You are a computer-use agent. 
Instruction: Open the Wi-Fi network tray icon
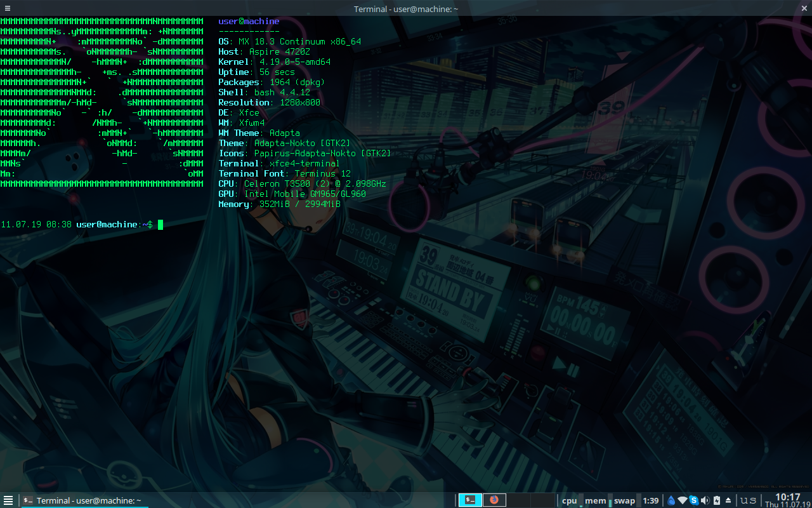point(683,500)
